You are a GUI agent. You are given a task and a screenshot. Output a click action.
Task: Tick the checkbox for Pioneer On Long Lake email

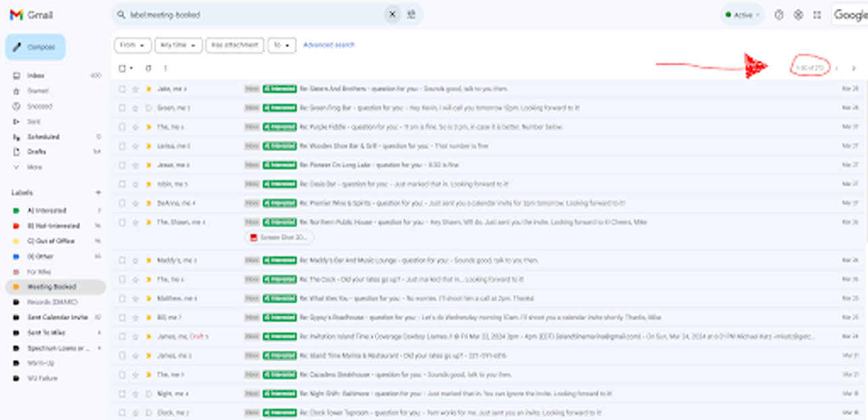click(122, 165)
